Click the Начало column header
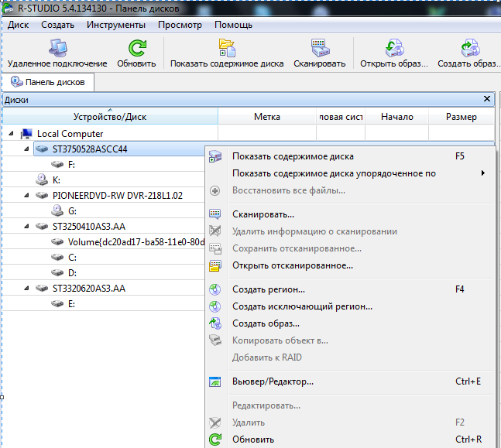 click(x=396, y=117)
